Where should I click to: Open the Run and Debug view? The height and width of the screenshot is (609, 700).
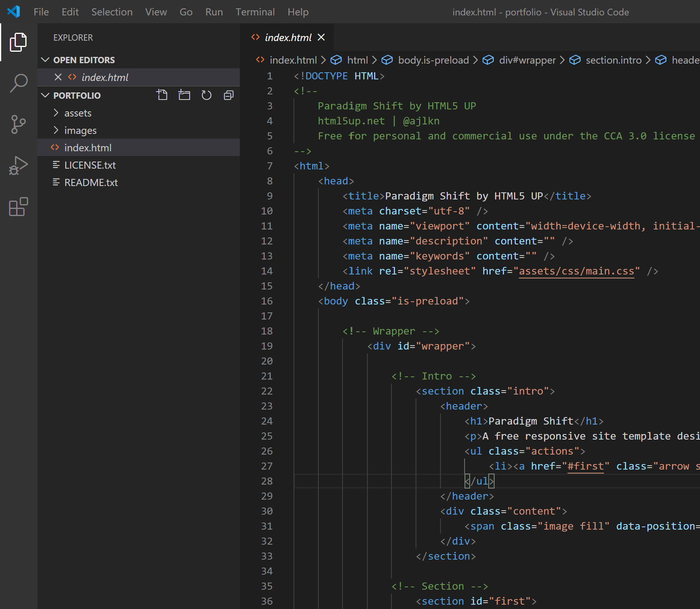point(19,165)
